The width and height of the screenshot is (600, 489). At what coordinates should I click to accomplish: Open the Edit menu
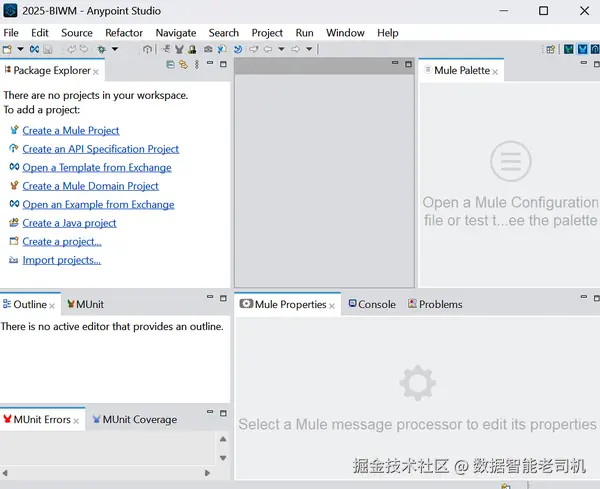40,33
